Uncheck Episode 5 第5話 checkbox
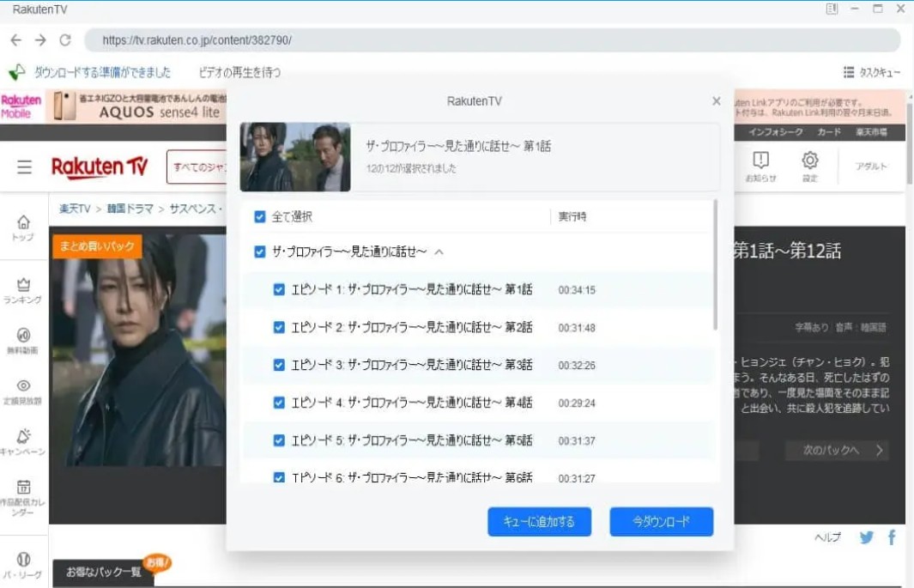The width and height of the screenshot is (914, 588). tap(279, 440)
